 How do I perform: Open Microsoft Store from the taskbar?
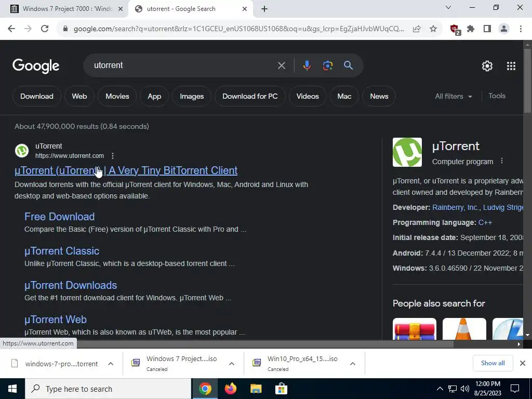281,389
